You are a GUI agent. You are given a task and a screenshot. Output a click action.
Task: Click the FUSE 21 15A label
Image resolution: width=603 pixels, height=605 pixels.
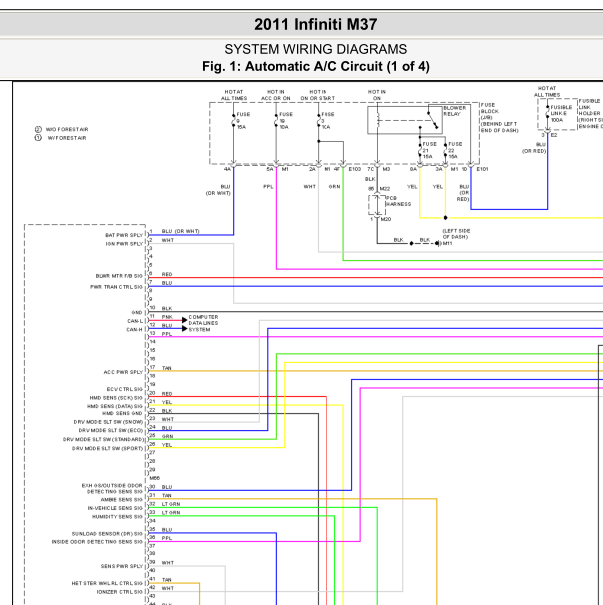(429, 150)
